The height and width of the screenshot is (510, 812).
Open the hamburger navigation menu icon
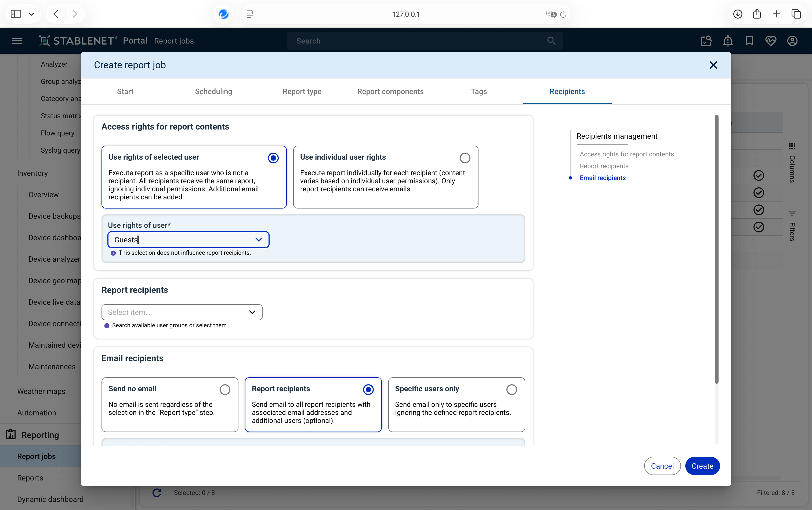[x=17, y=41]
